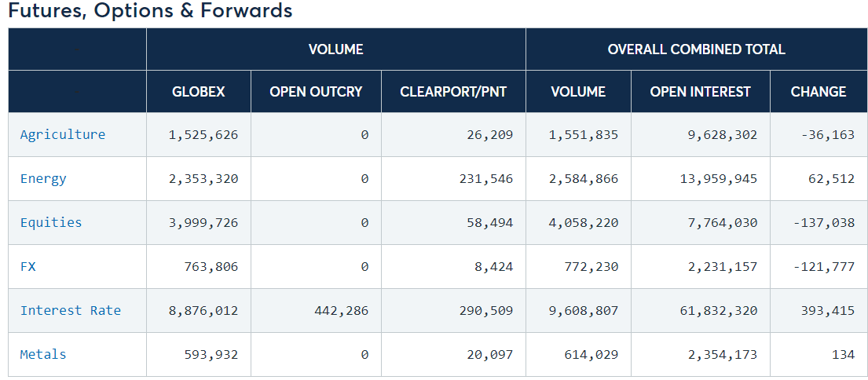The height and width of the screenshot is (380, 868).
Task: Select Agriculture total volume 1,551,835
Action: pos(584,134)
